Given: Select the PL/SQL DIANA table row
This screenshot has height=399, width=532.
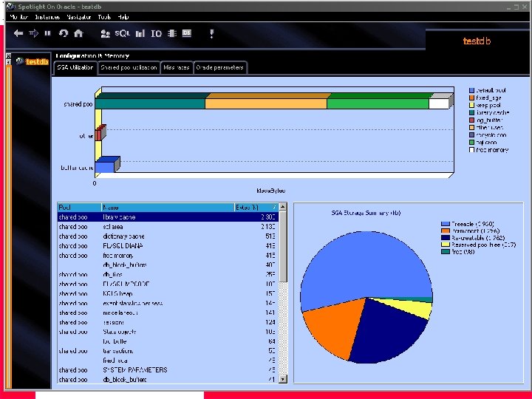Looking at the screenshot, I should coord(168,245).
